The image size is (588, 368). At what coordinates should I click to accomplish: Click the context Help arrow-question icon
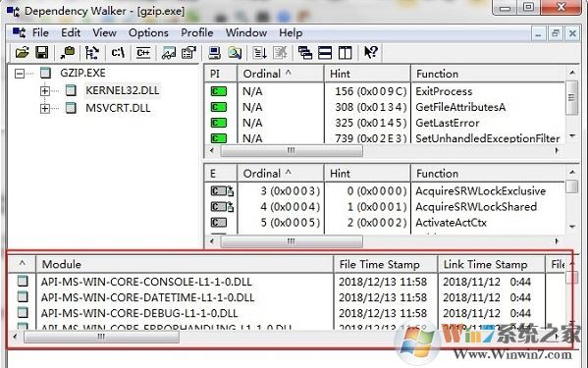(x=371, y=52)
